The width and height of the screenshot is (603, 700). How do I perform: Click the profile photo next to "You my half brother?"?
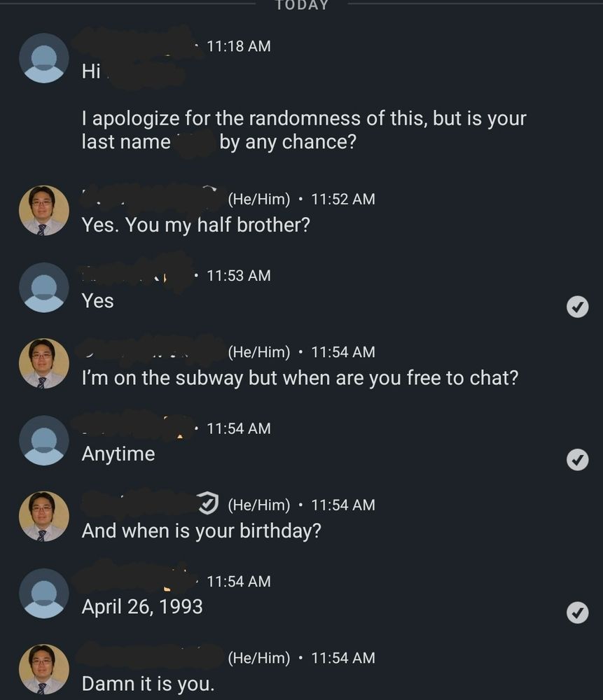pyautogui.click(x=44, y=210)
